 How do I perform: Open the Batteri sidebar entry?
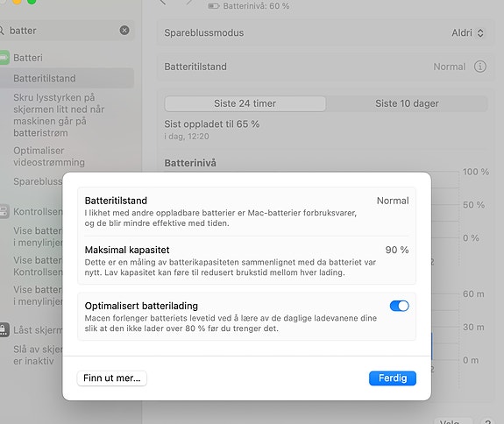point(28,58)
